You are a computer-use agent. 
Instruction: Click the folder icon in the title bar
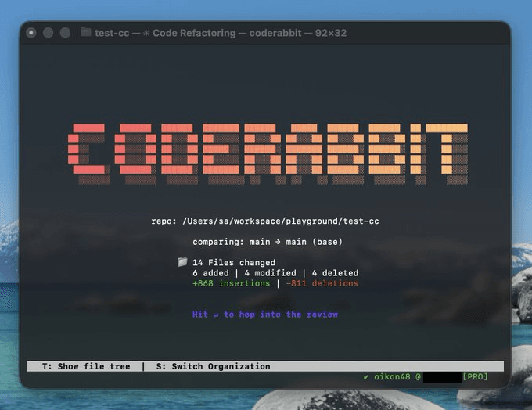(86, 33)
